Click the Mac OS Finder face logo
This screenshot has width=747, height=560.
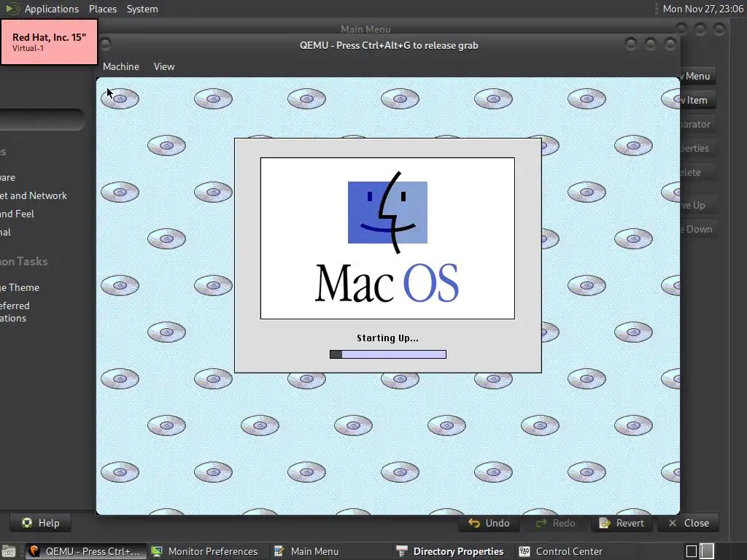[387, 212]
